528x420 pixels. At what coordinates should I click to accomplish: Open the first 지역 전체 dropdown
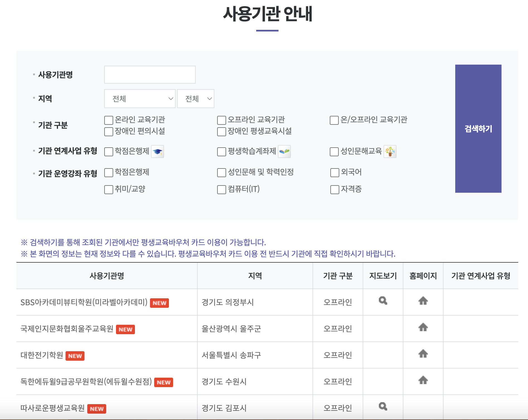pyautogui.click(x=140, y=99)
